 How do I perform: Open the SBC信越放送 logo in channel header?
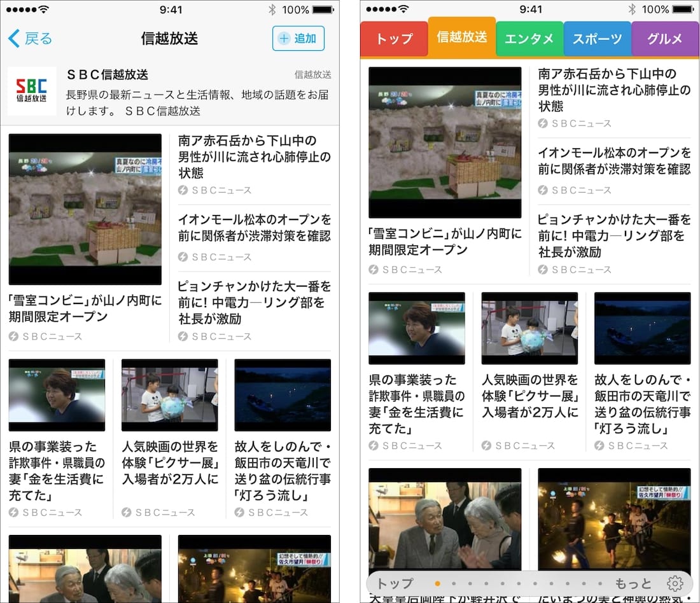(x=32, y=91)
